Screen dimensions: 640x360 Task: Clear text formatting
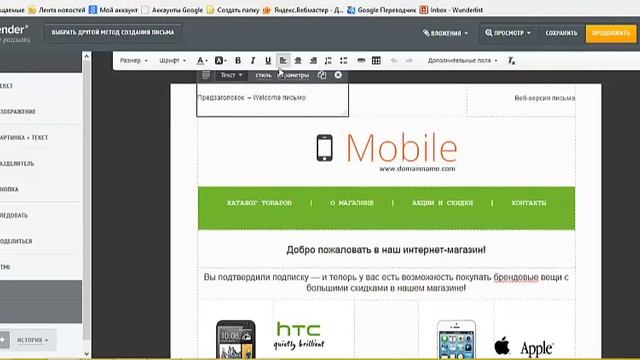(511, 61)
